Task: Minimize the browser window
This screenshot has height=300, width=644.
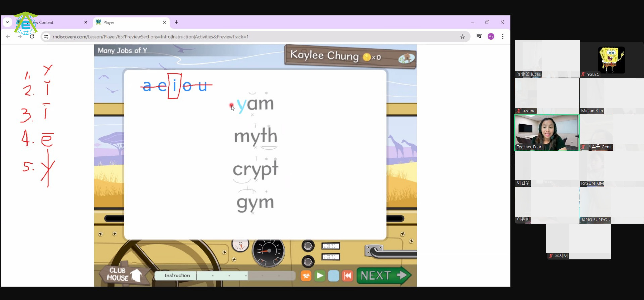Action: click(x=472, y=22)
